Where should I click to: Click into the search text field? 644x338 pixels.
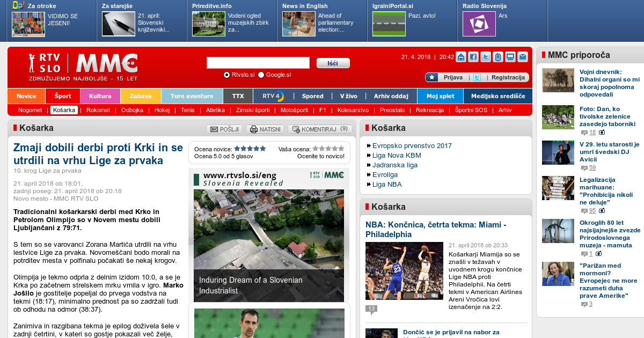point(258,63)
